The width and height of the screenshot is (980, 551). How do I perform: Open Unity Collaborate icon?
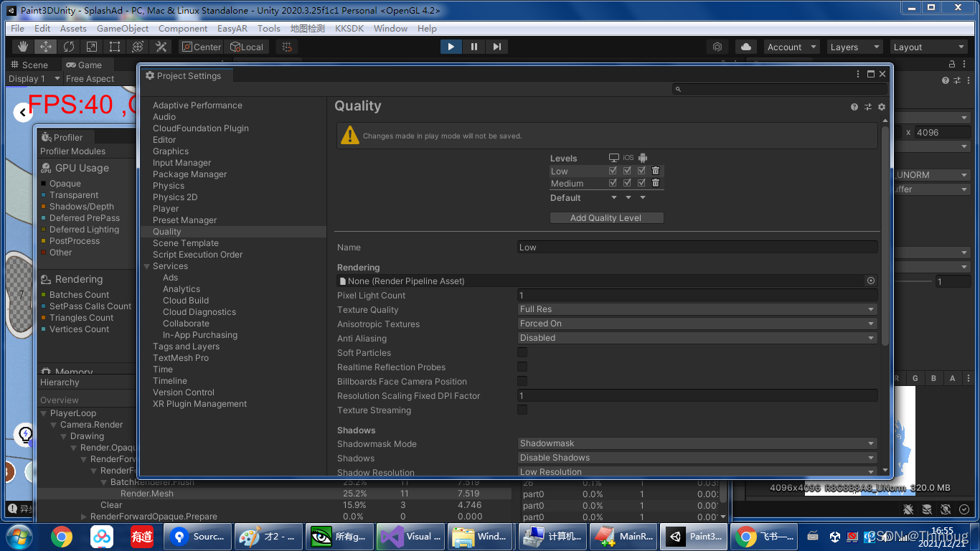tap(717, 47)
